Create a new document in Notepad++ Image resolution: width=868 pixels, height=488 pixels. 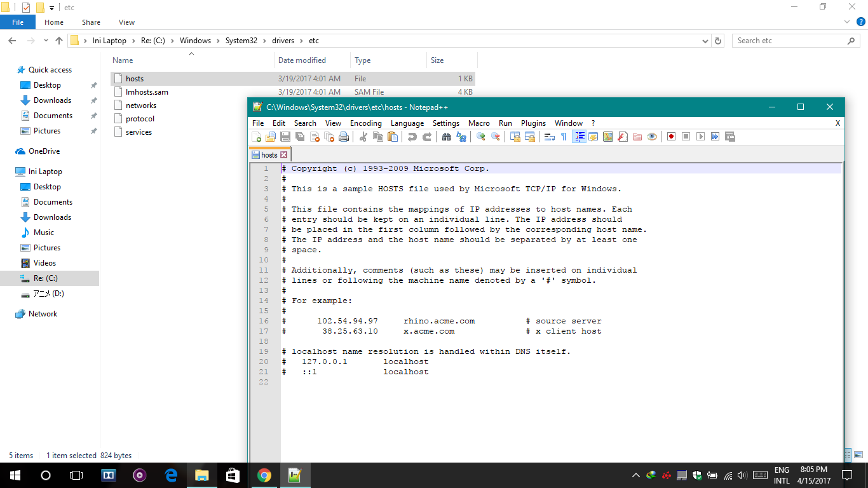coord(256,137)
